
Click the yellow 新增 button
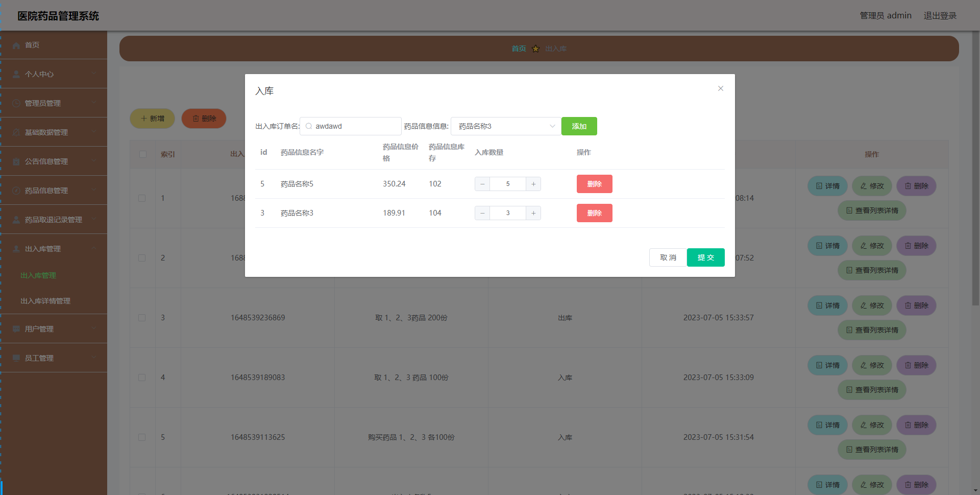point(152,119)
